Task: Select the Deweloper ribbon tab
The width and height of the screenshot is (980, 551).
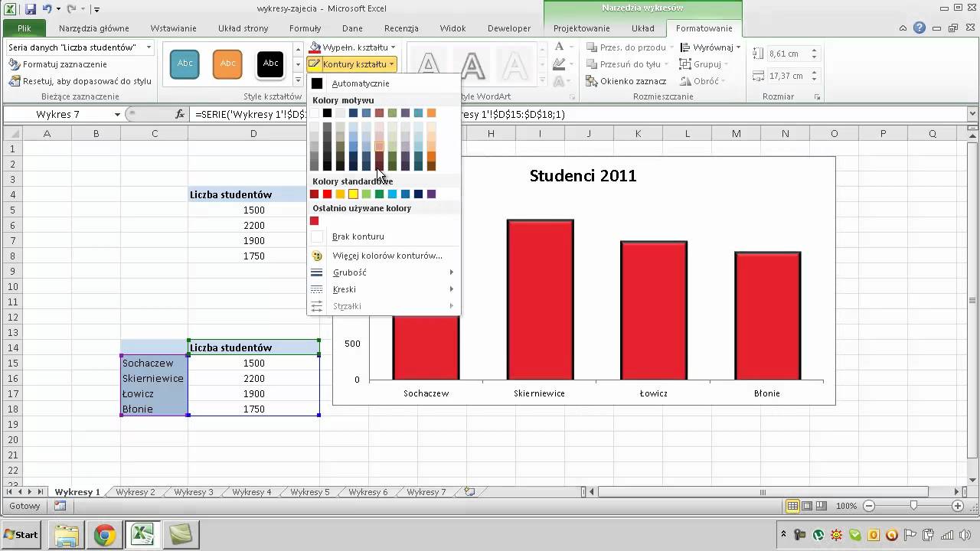Action: point(509,28)
